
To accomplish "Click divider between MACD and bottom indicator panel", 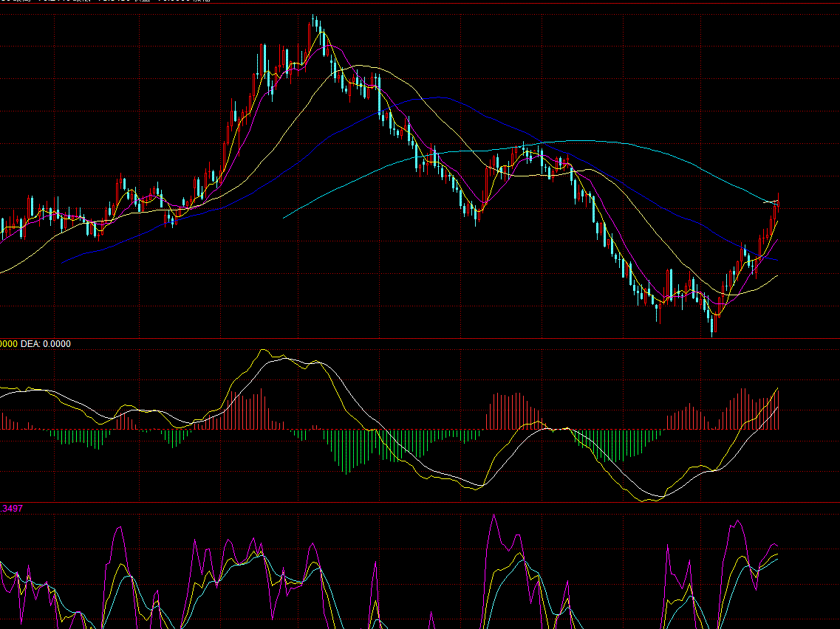I will 420,502.
